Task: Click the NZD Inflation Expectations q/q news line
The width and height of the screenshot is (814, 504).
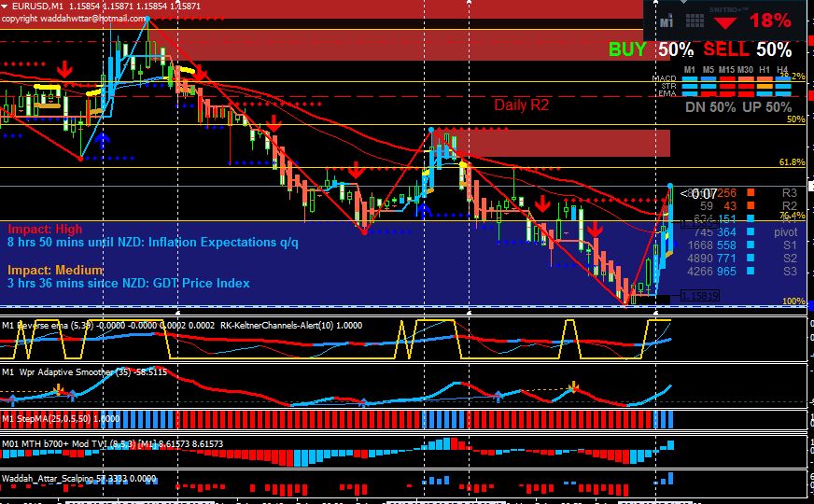Action: coord(153,243)
